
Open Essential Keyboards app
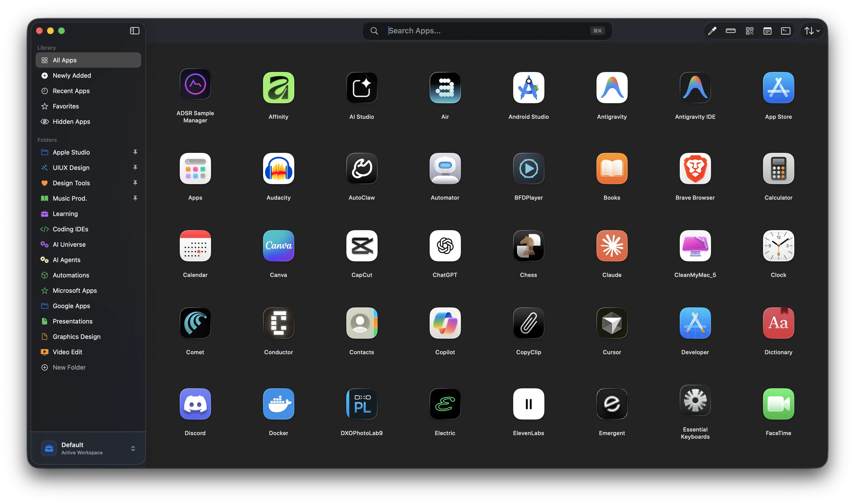695,400
